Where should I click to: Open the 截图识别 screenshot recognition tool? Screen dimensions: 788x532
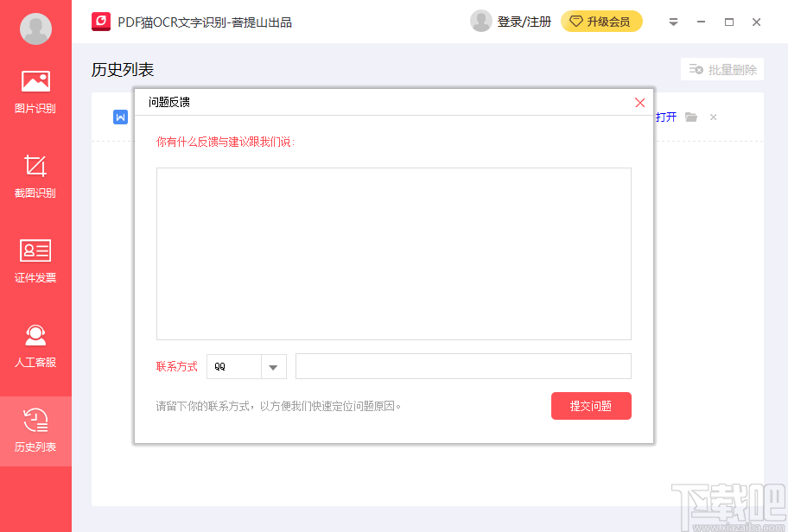tap(35, 175)
